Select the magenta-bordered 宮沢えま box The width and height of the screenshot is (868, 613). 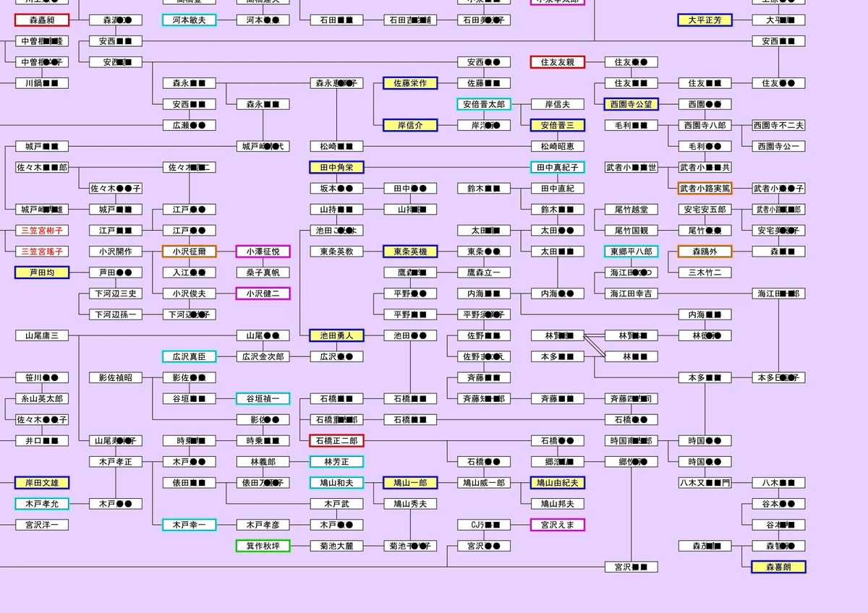[x=558, y=524]
